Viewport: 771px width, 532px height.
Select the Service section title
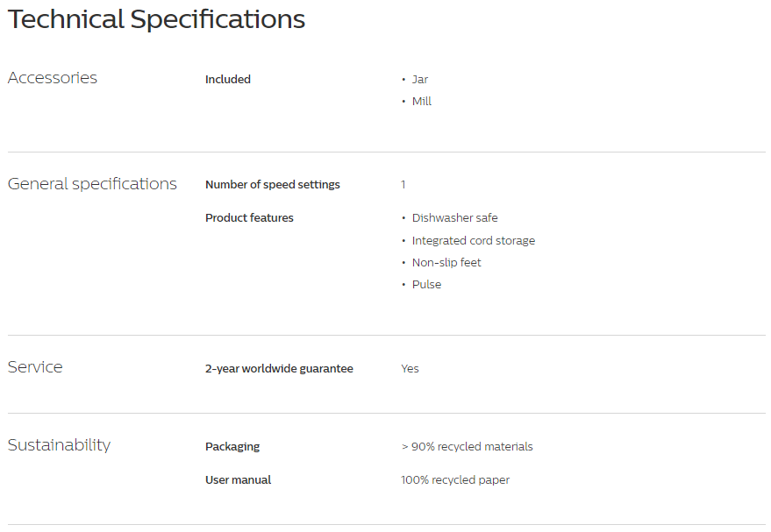pyautogui.click(x=35, y=367)
